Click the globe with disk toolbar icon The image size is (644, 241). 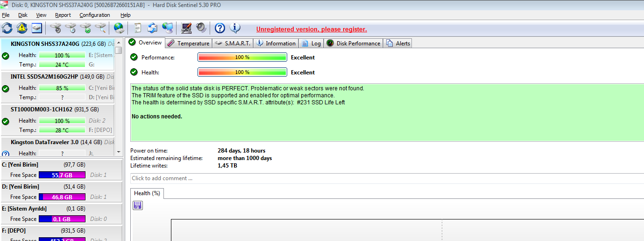119,28
